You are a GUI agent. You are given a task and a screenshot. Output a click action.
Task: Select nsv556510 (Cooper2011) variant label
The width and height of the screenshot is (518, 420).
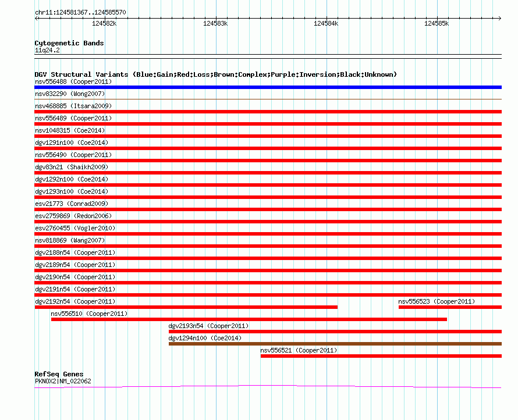(x=89, y=314)
